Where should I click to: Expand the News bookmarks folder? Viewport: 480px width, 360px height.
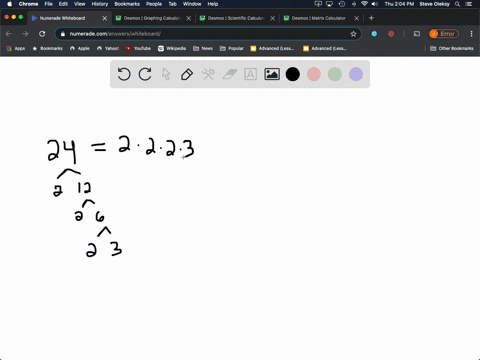pyautogui.click(x=203, y=48)
